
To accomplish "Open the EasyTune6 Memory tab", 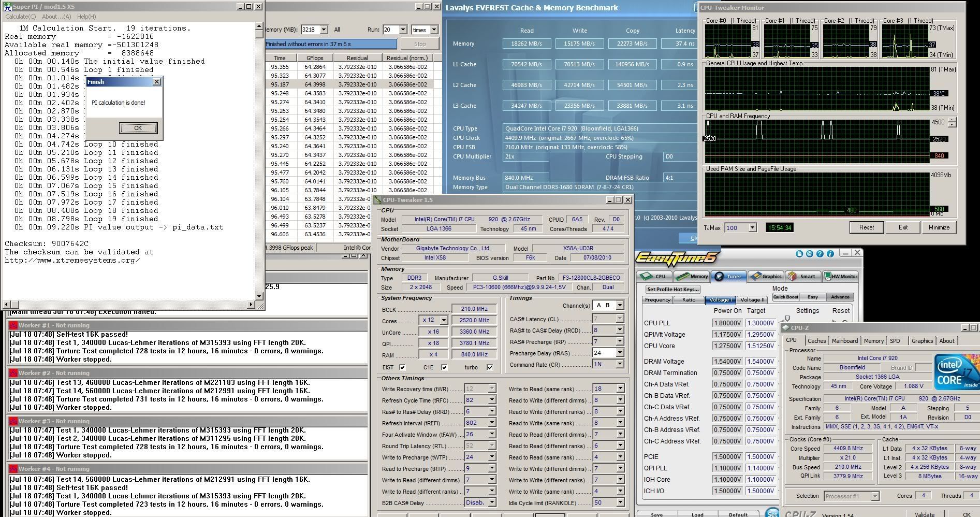I will tap(692, 277).
